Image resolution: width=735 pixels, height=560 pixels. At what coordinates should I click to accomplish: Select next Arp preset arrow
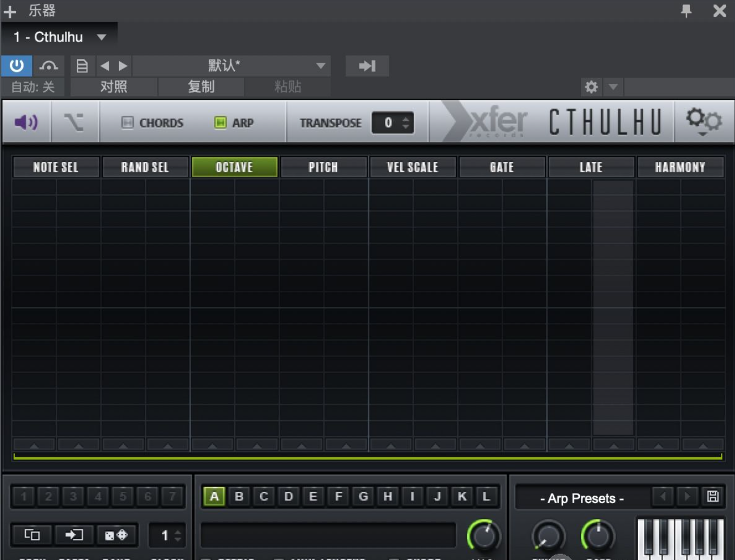click(687, 496)
